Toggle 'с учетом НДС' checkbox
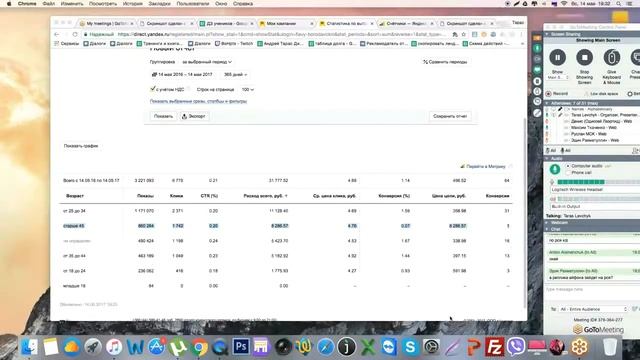Image resolution: width=640 pixels, height=360 pixels. click(x=153, y=89)
